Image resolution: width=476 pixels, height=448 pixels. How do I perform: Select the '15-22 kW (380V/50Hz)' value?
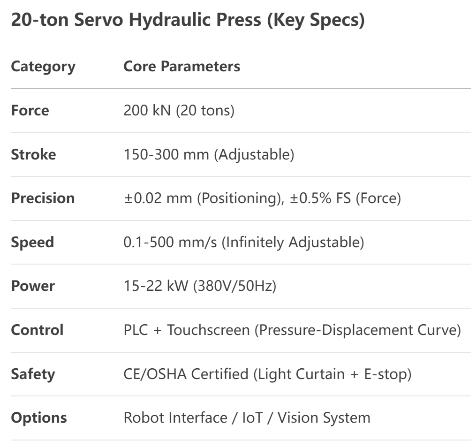tap(200, 286)
